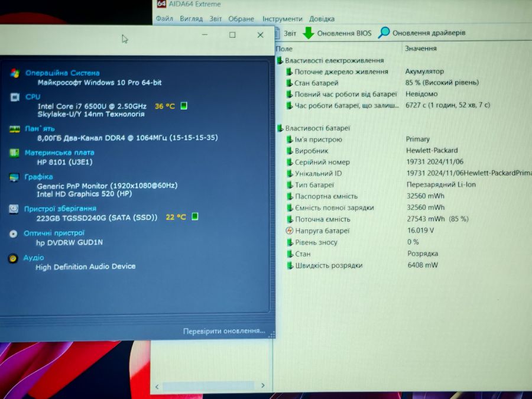The image size is (532, 399).
Task: Open the Інструменти menu in AIDA64
Action: (283, 19)
